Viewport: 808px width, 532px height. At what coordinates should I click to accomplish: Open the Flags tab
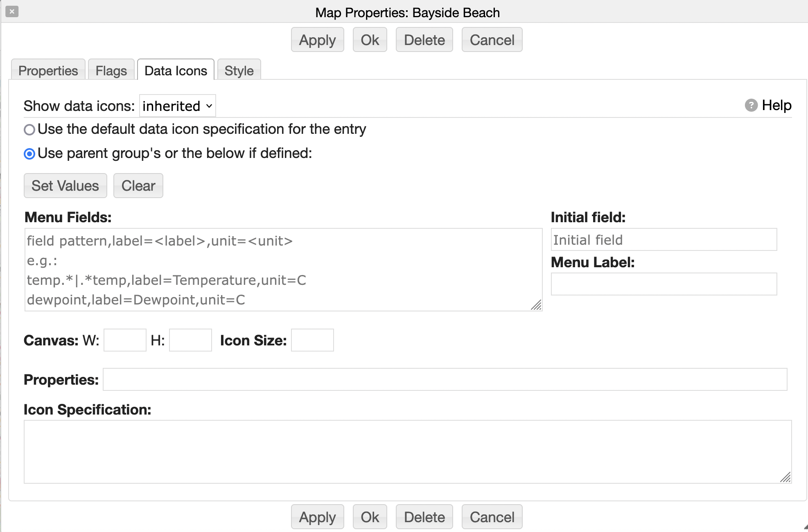coord(111,71)
